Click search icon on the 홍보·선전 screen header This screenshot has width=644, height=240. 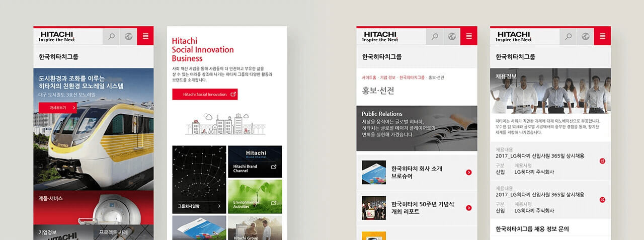tap(435, 36)
